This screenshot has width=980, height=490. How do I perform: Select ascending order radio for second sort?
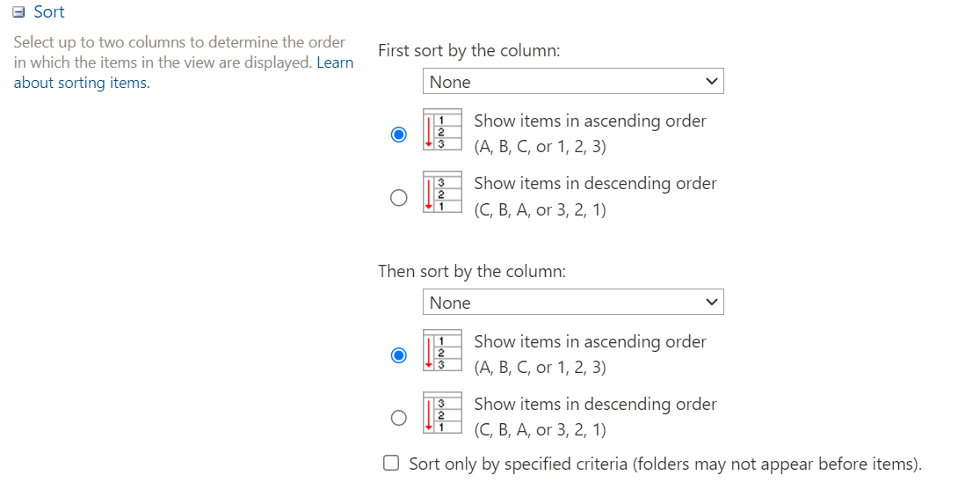click(399, 355)
